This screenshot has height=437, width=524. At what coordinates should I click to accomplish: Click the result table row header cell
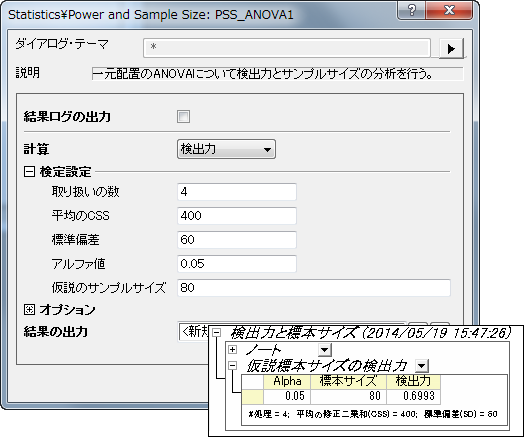[252, 396]
